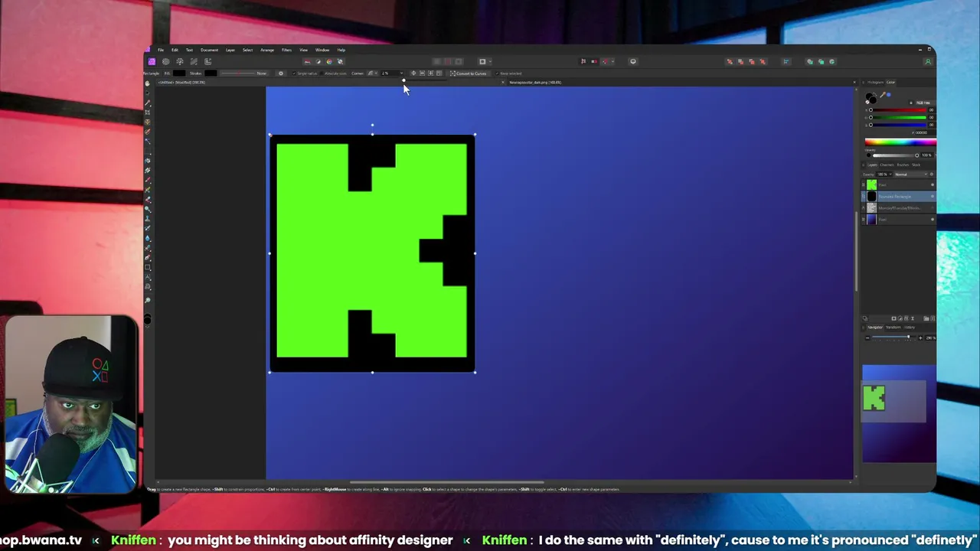The height and width of the screenshot is (551, 980).
Task: Click the Move to Front arrange icon
Action: pos(763,61)
